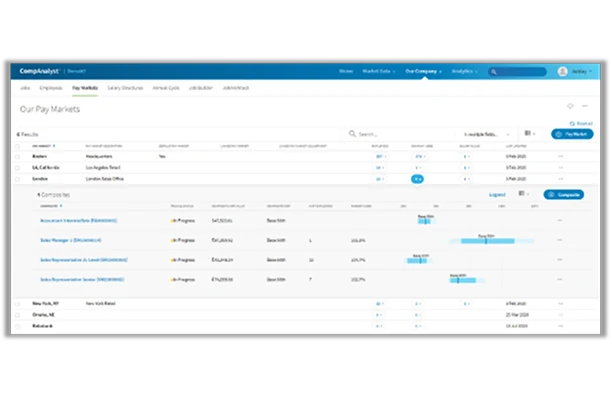Screen dimensions: 612x397
Task: Click the header global search field
Action: point(518,72)
